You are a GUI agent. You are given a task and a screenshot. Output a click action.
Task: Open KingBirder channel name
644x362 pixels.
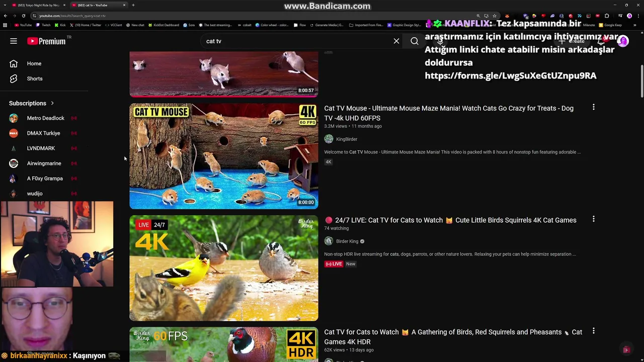[347, 139]
